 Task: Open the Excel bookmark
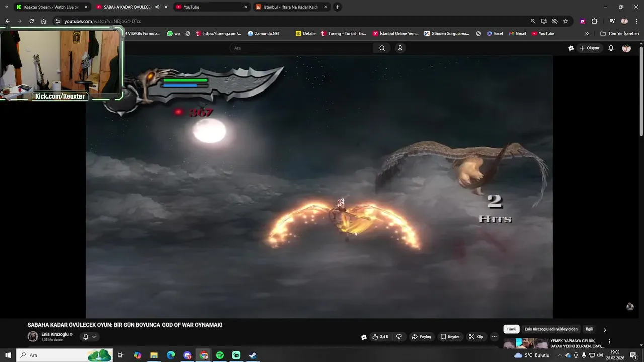[x=495, y=34]
